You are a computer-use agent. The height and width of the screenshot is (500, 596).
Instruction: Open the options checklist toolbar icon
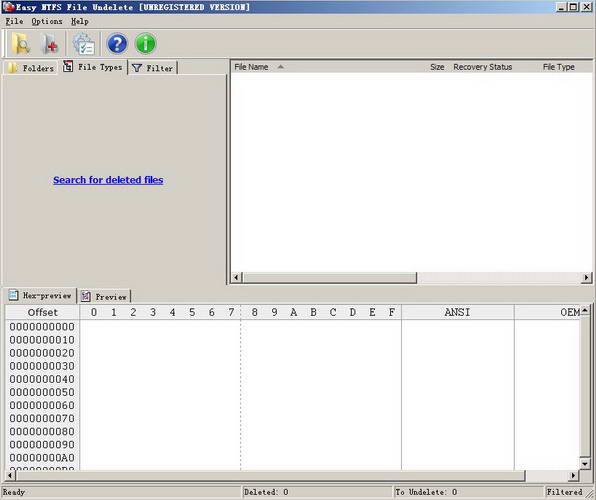click(84, 44)
